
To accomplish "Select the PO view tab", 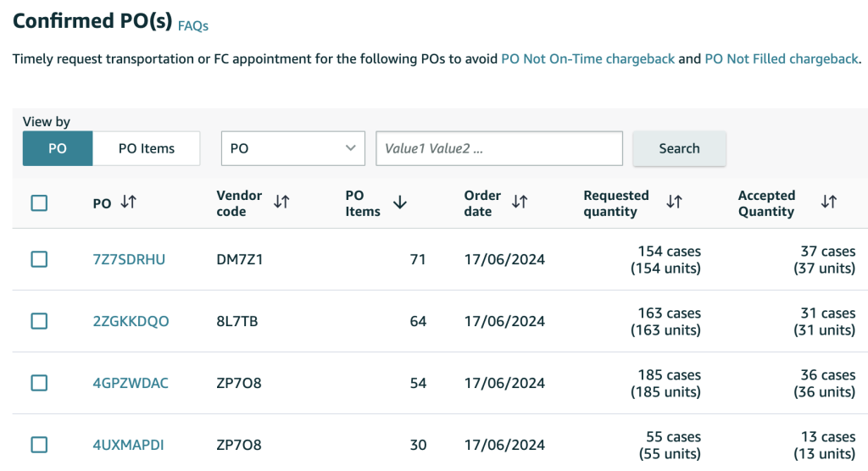I will click(x=58, y=148).
